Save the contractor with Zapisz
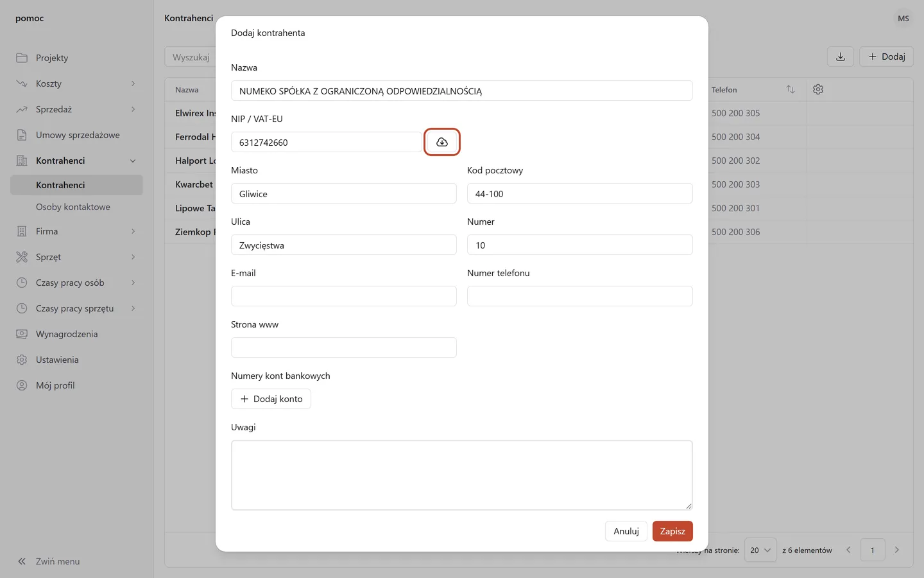The image size is (924, 578). (x=672, y=531)
